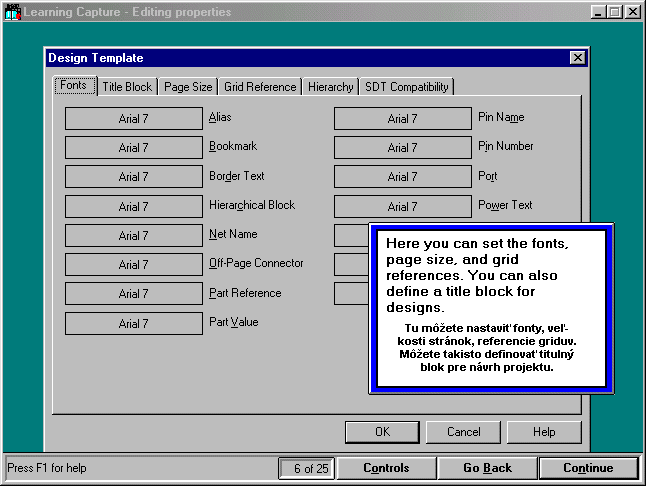
Task: Select the Grid Reference tab
Action: pos(260,87)
